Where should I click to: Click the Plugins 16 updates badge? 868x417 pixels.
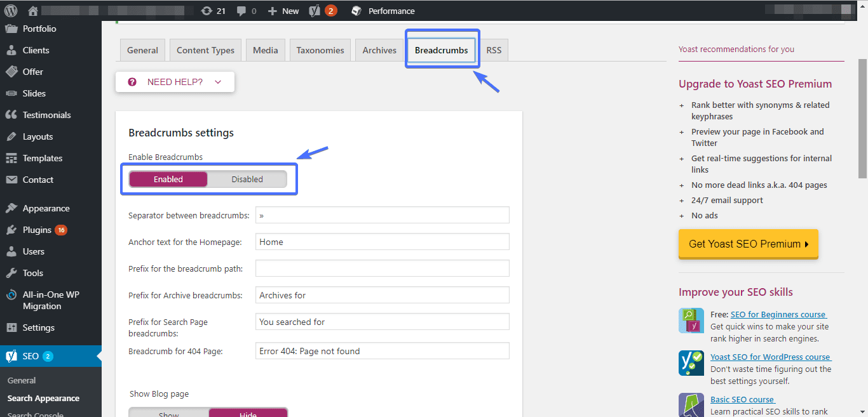61,230
